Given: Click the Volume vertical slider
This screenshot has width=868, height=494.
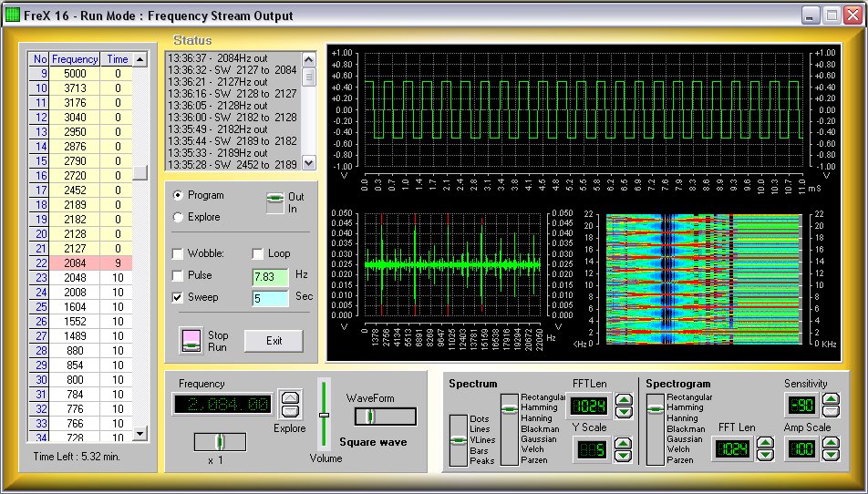Looking at the screenshot, I should tap(324, 415).
